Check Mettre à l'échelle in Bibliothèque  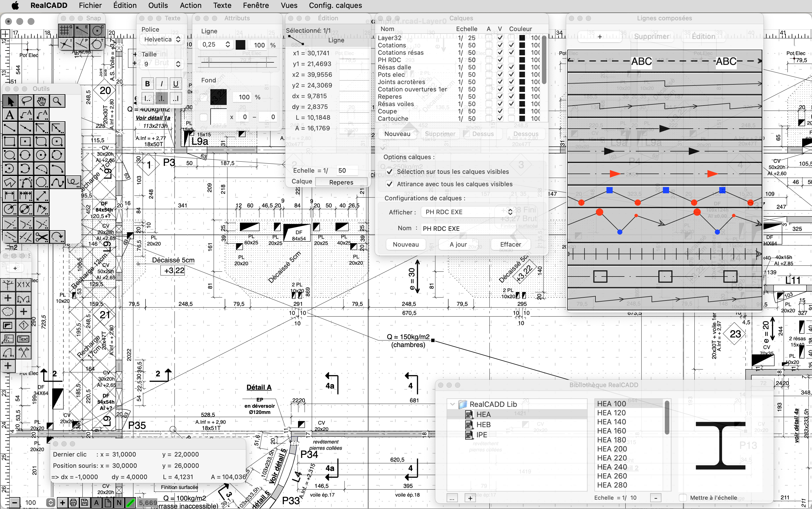tap(683, 497)
